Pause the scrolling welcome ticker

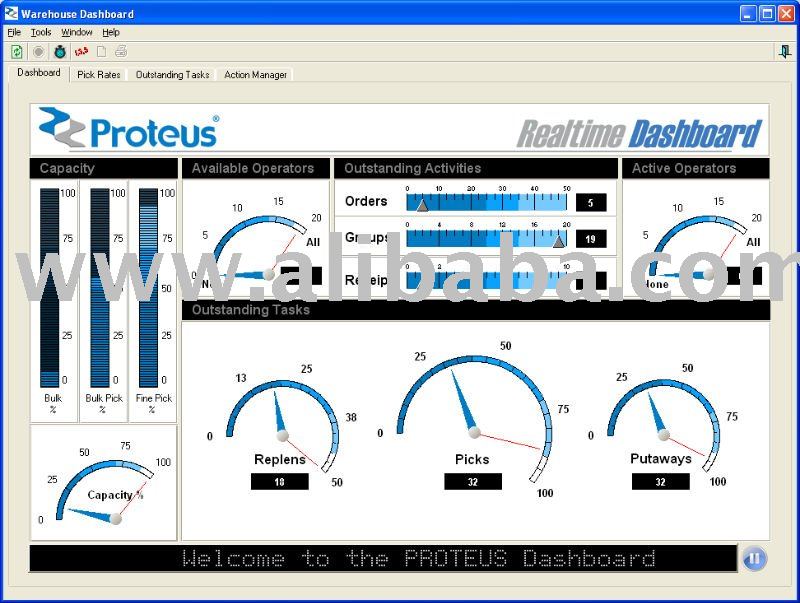tap(754, 559)
